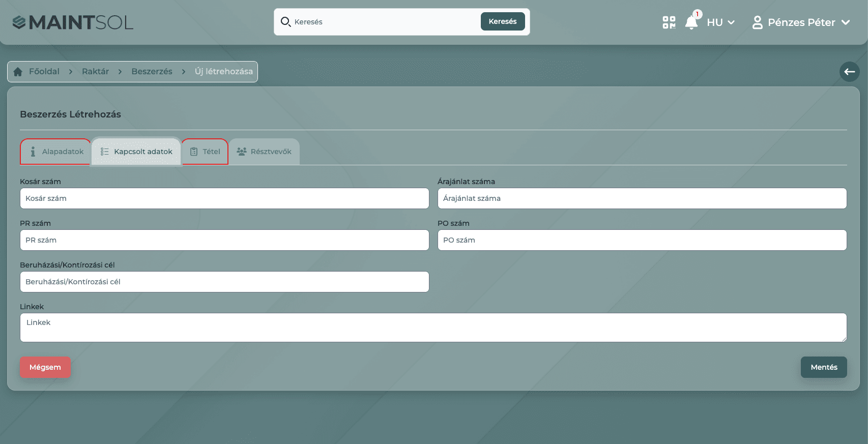Click the magnifier icon in search box
The image size is (868, 444).
285,22
